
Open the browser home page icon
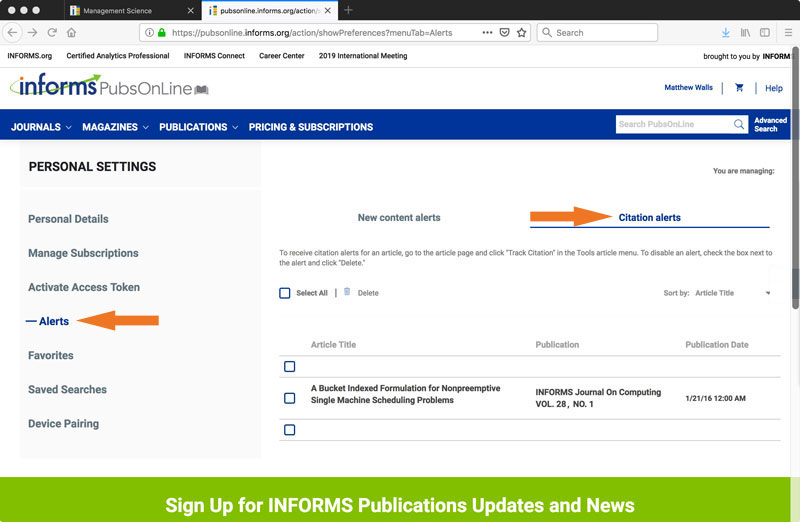(71, 33)
